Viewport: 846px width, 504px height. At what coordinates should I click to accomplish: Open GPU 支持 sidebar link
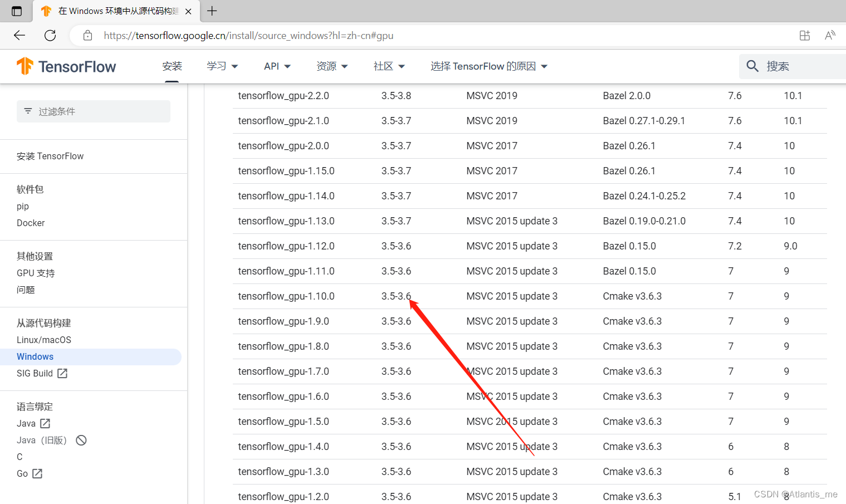click(x=36, y=273)
